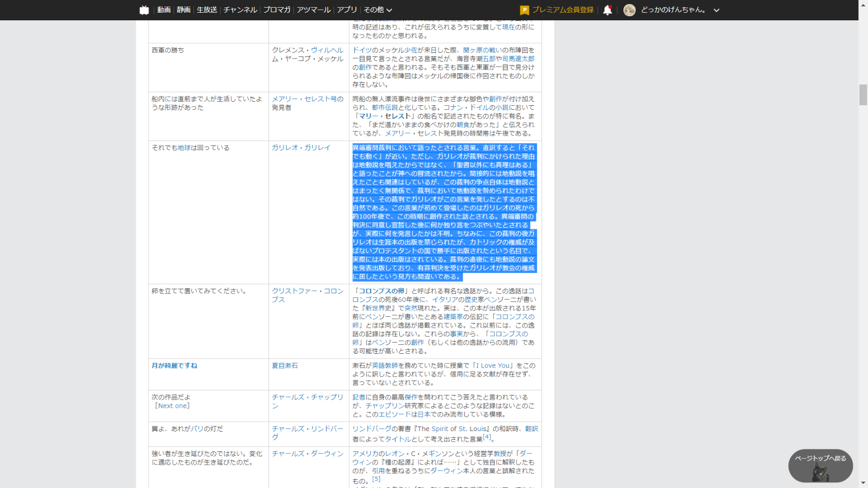Click the user avatar picture

629,10
